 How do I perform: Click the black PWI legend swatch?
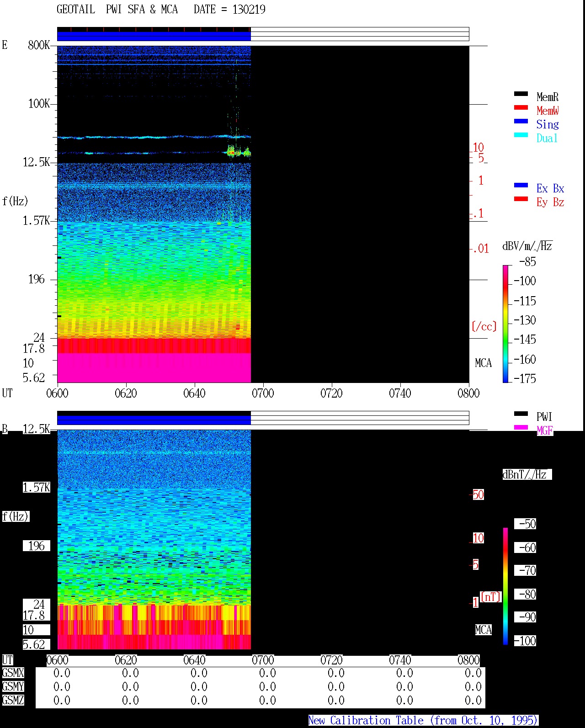click(521, 414)
